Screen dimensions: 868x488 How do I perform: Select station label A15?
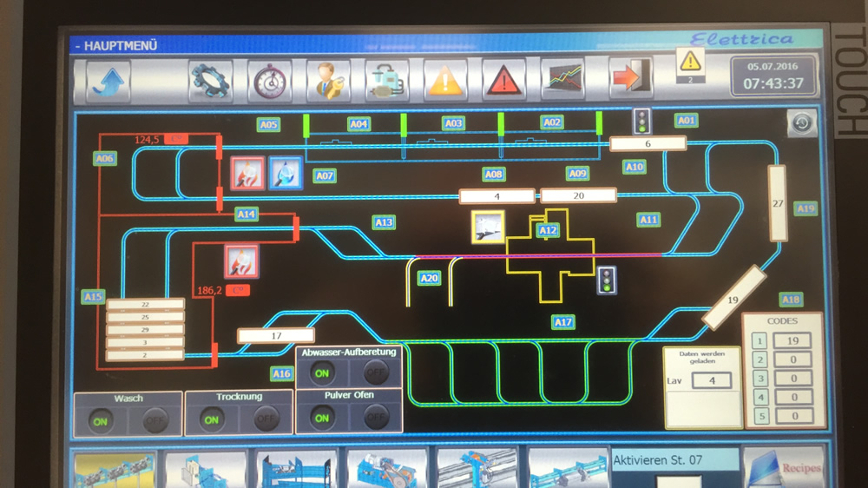93,296
